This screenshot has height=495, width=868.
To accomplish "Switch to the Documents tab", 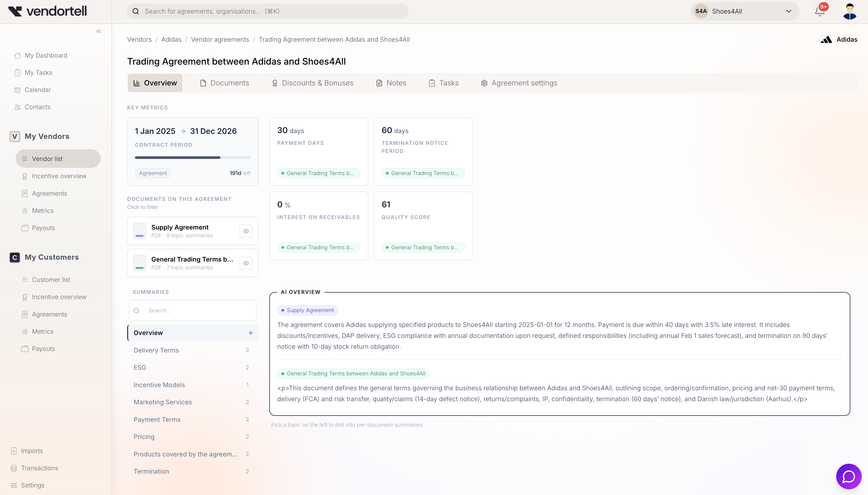I will click(x=225, y=83).
